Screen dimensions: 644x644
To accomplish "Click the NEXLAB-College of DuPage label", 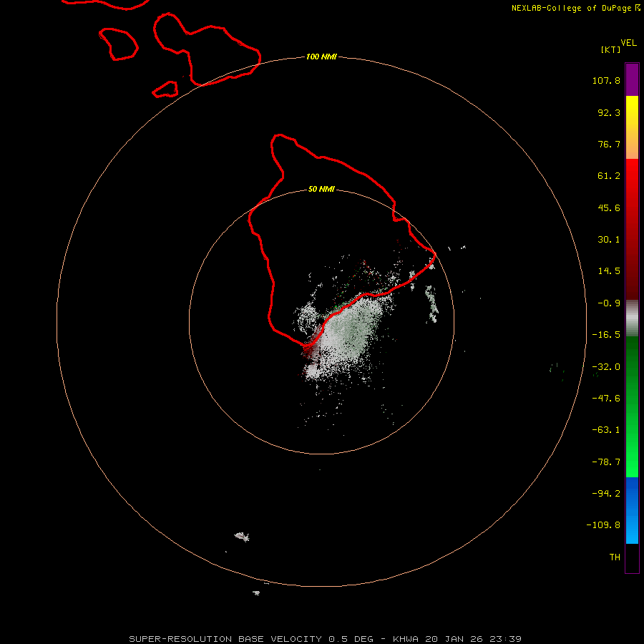I will pos(576,8).
